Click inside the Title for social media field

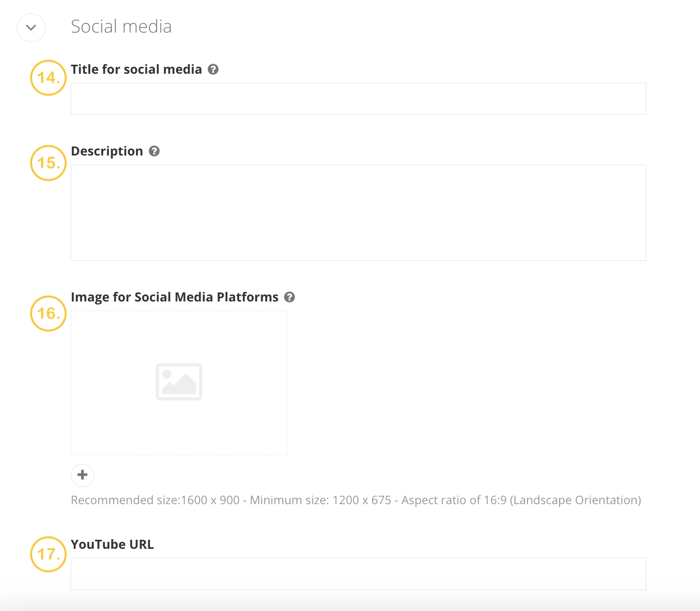point(358,98)
